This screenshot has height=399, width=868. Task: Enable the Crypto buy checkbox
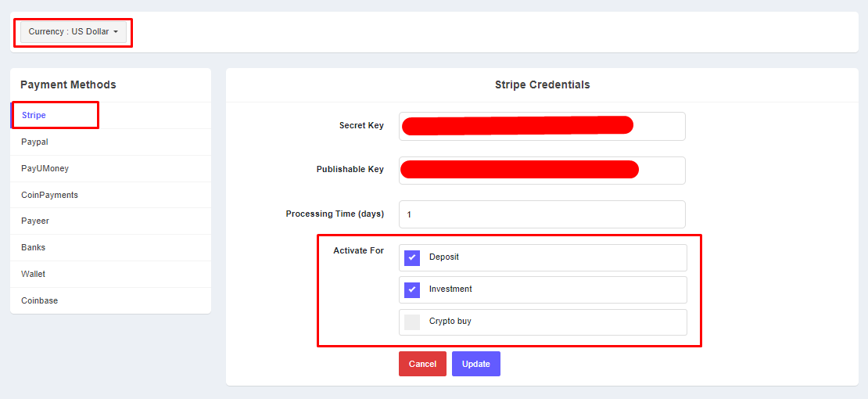click(x=412, y=322)
